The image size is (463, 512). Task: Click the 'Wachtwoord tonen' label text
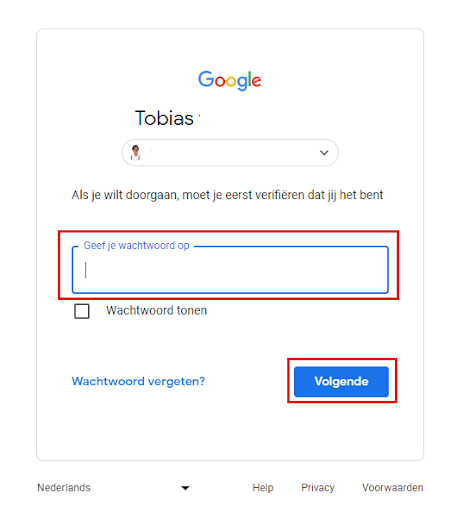pyautogui.click(x=156, y=311)
